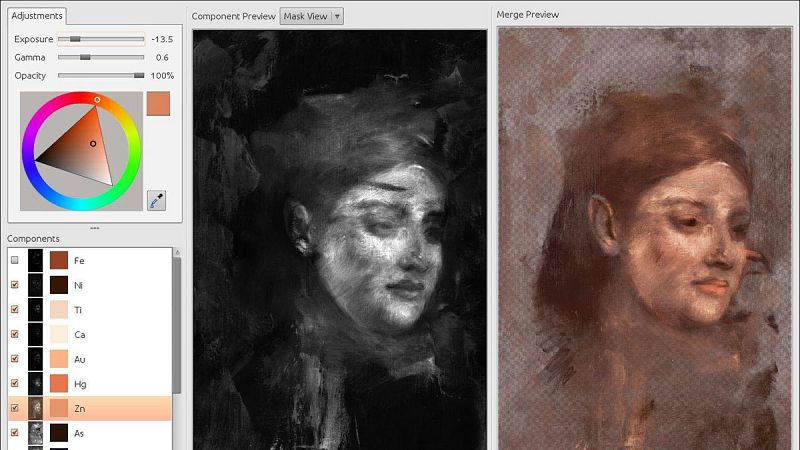
Task: Select the Ti row in Components list
Action: pos(90,310)
